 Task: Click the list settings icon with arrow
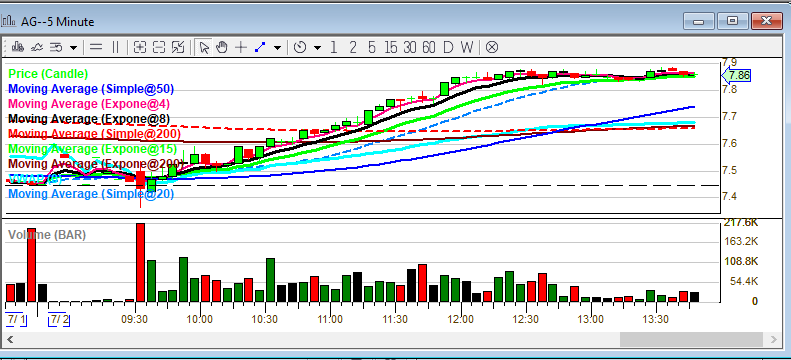(56, 47)
